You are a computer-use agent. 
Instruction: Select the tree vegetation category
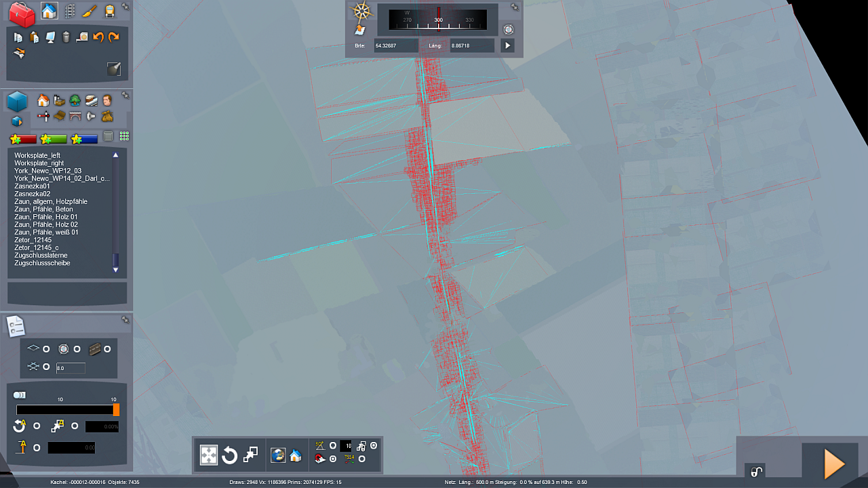click(x=75, y=100)
